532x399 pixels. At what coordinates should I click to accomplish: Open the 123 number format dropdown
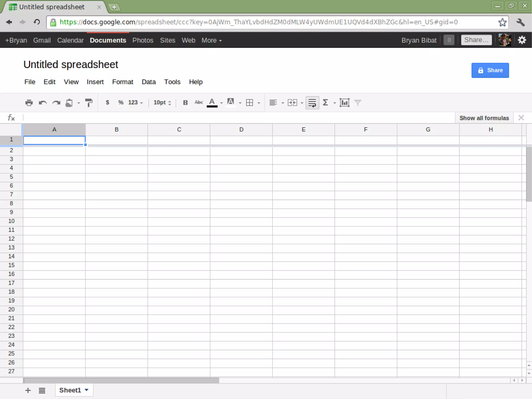(135, 103)
